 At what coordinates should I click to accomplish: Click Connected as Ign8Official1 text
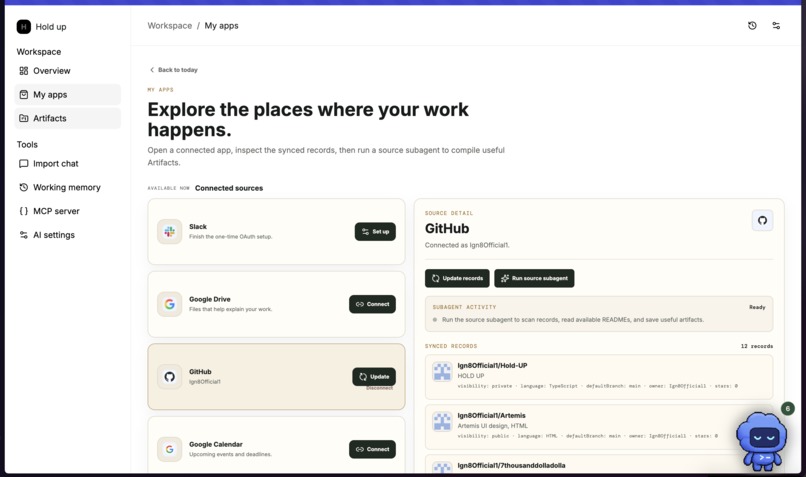coord(467,245)
